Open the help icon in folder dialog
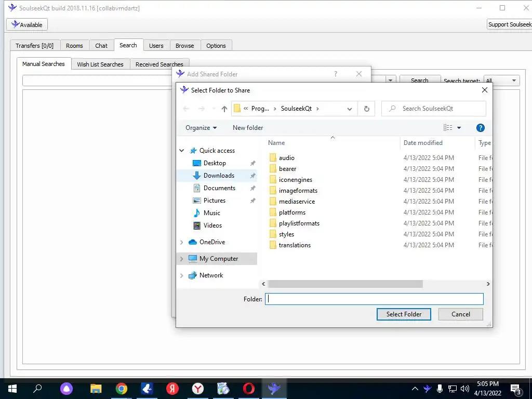532x399 pixels. [x=480, y=128]
